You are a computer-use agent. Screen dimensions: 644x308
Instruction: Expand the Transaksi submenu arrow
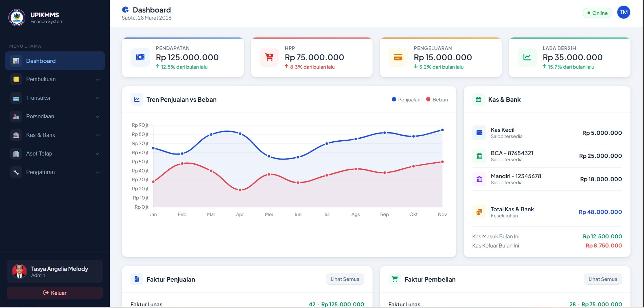pyautogui.click(x=97, y=98)
